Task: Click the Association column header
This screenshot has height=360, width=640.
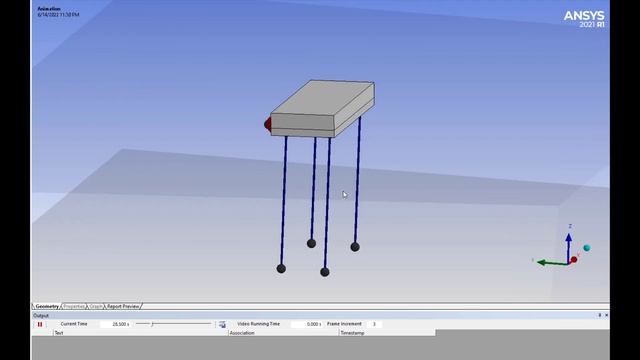Action: pyautogui.click(x=283, y=333)
